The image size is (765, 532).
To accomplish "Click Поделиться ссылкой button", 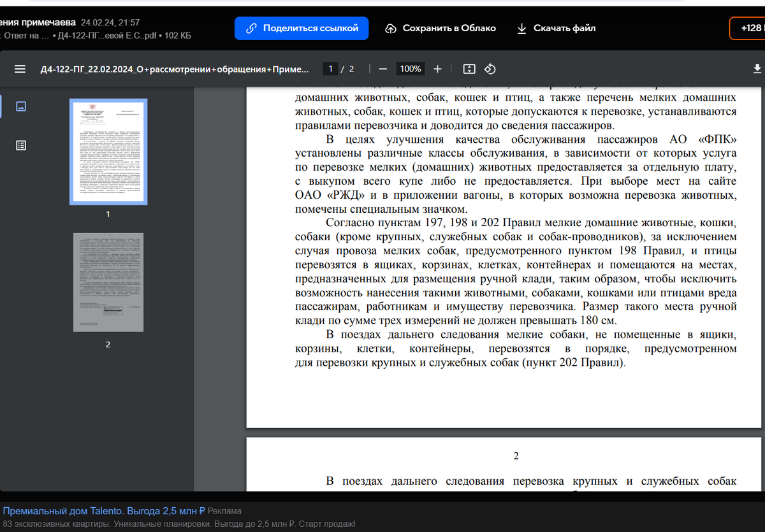I will pos(302,28).
